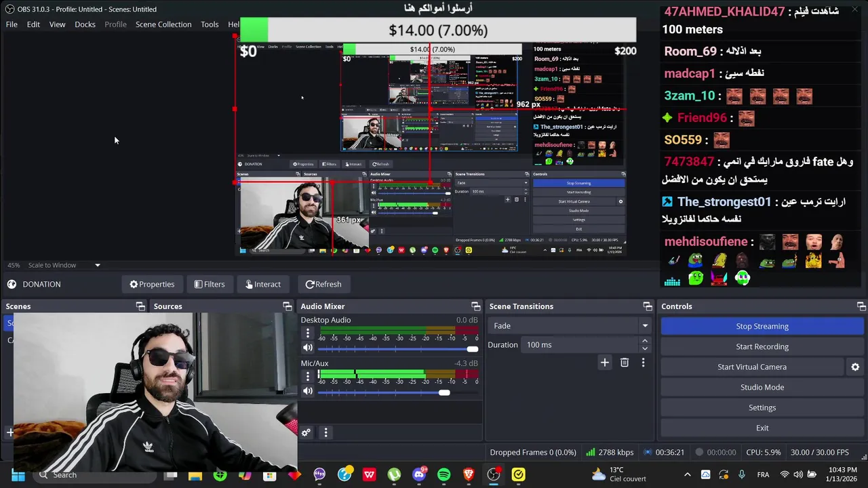Image resolution: width=868 pixels, height=488 pixels.
Task: Open Brave browser from taskbar
Action: (469, 474)
